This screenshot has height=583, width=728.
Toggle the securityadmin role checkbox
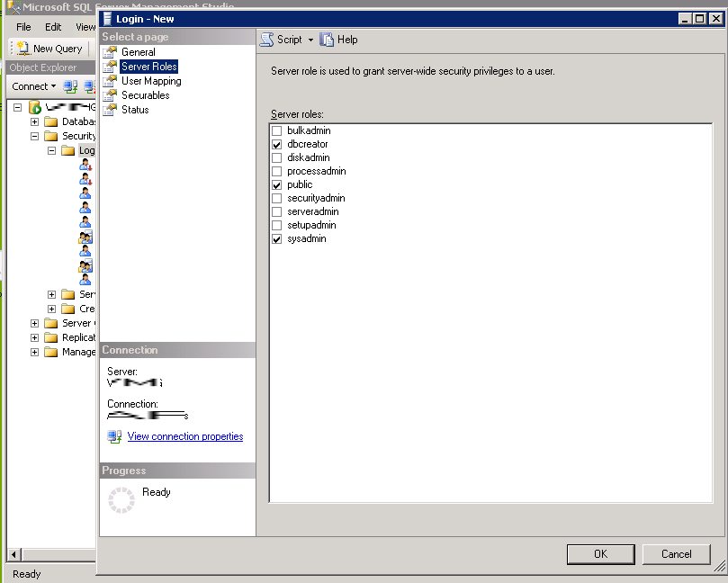coord(277,199)
